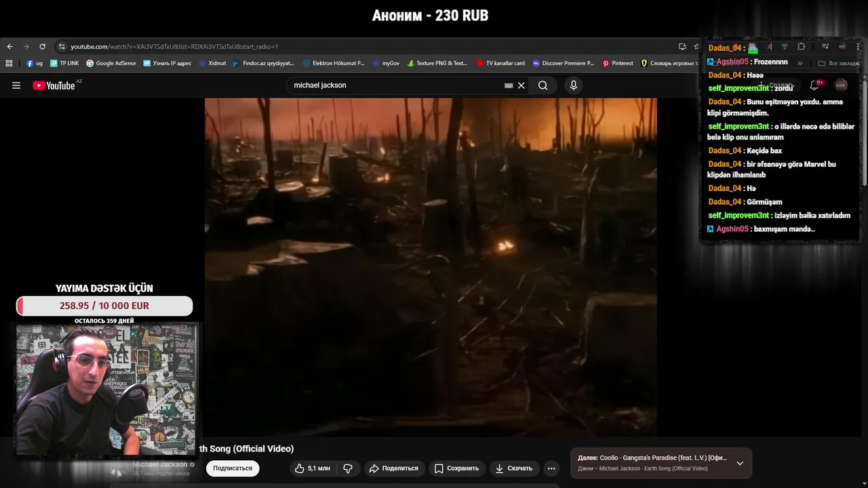The width and height of the screenshot is (868, 488).
Task: Open the YouTube hamburger guide menu
Action: (16, 85)
